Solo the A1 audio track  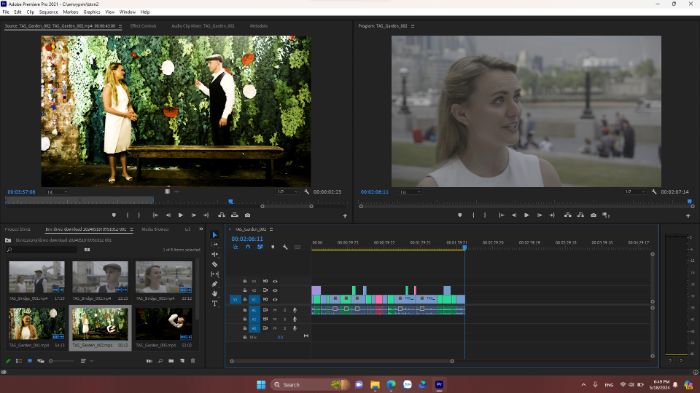click(x=284, y=310)
